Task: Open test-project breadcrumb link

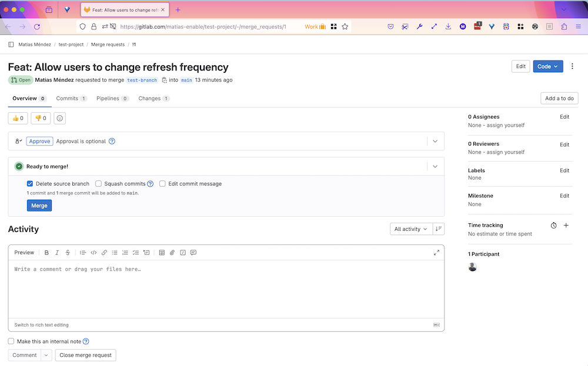Action: pyautogui.click(x=71, y=45)
